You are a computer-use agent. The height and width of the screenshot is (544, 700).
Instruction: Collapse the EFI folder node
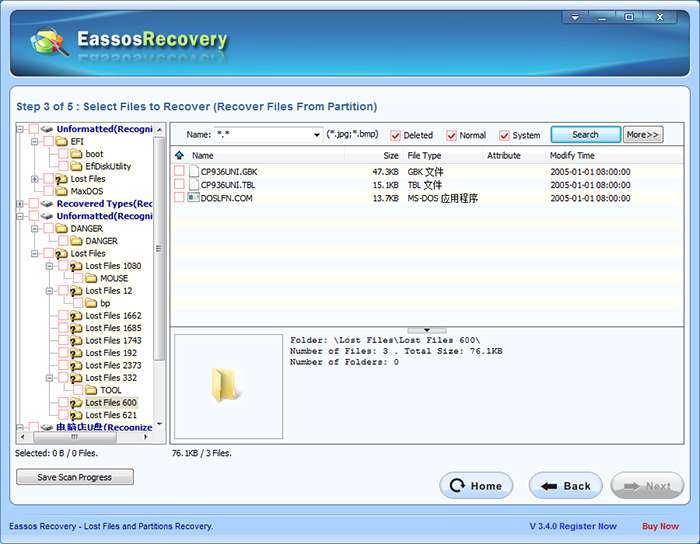pos(34,141)
